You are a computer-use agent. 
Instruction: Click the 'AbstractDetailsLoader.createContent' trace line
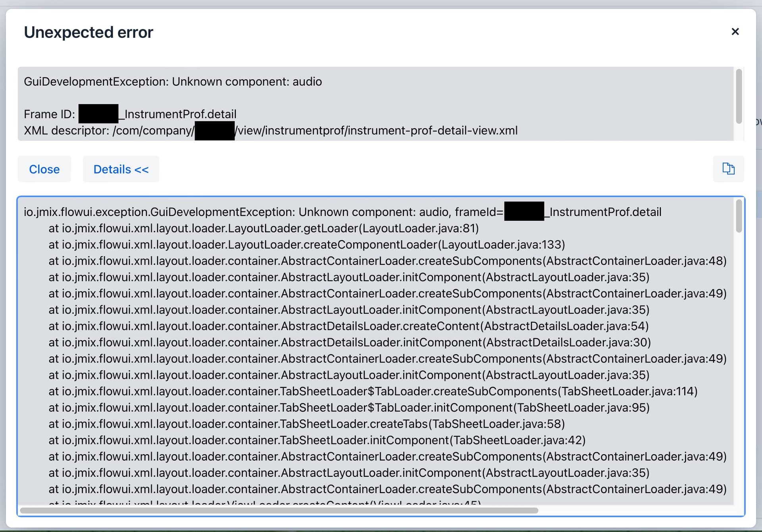349,326
